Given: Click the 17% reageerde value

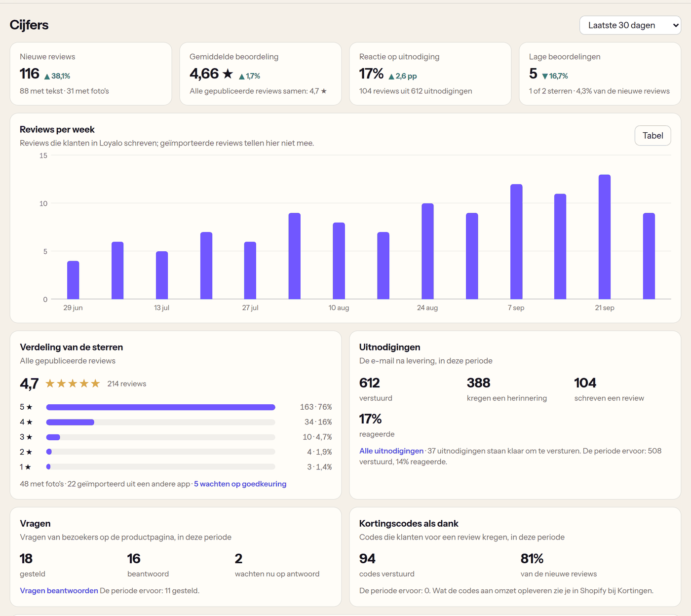Looking at the screenshot, I should tap(370, 419).
